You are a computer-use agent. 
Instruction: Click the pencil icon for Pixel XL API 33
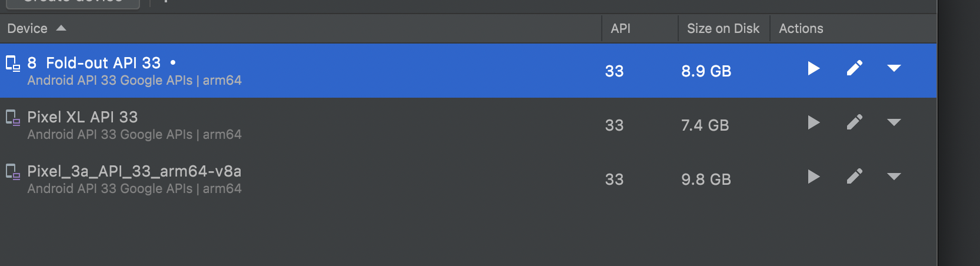point(855,122)
